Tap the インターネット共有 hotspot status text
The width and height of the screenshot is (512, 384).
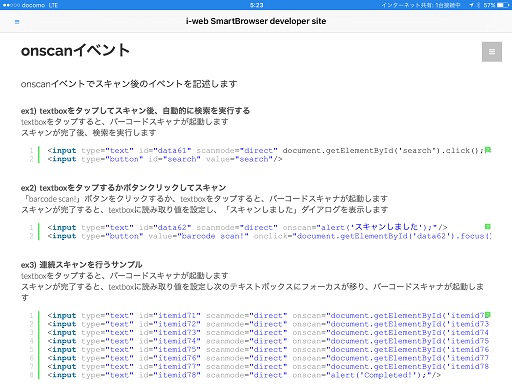(421, 5)
